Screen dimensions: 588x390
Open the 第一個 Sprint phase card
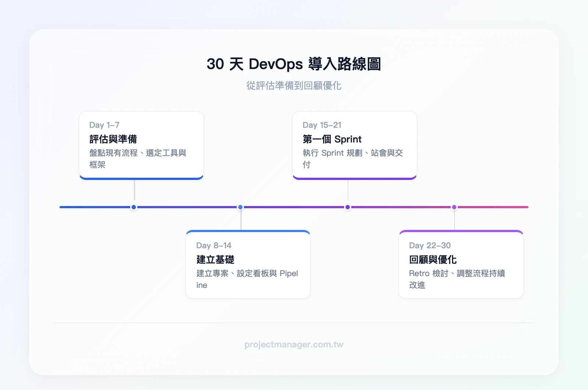tap(355, 145)
